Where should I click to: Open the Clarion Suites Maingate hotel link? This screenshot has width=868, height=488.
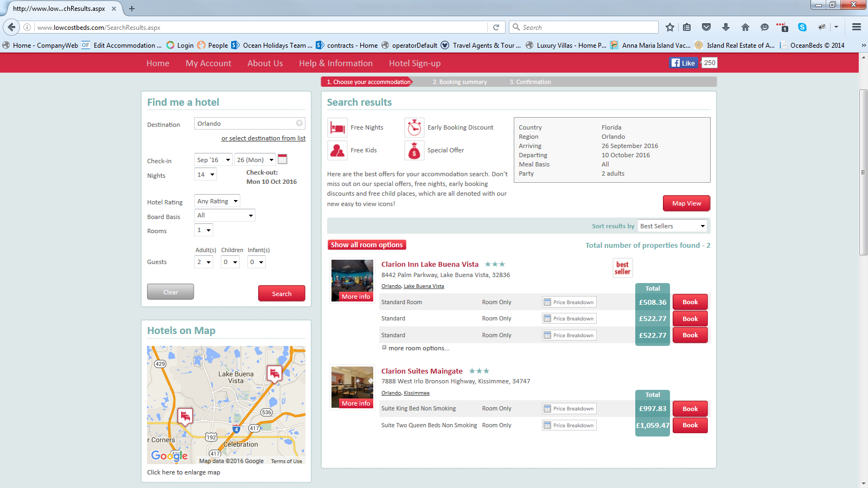tap(422, 371)
